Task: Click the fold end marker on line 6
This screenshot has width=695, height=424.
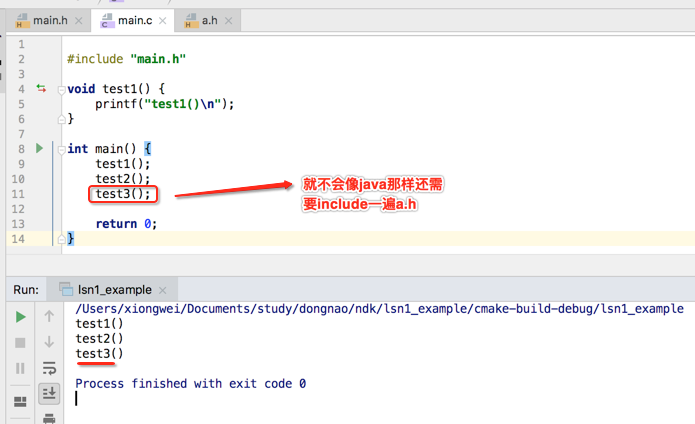Action: point(62,119)
